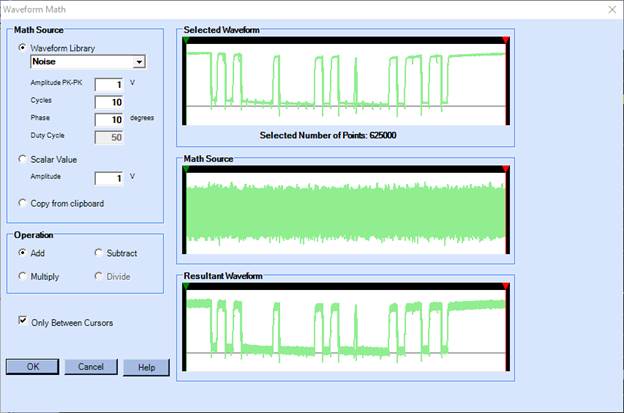Close the Waveform Math dialog

[x=611, y=9]
